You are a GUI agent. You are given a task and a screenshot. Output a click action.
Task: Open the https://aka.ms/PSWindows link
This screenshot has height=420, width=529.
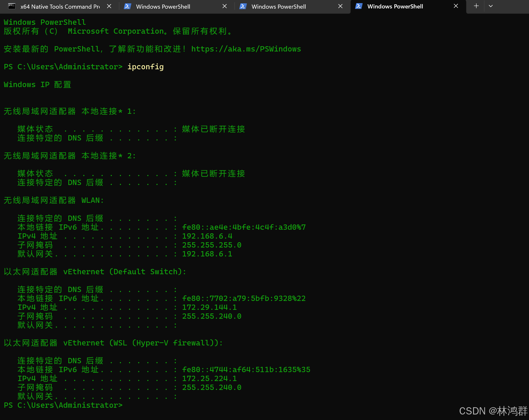point(246,49)
